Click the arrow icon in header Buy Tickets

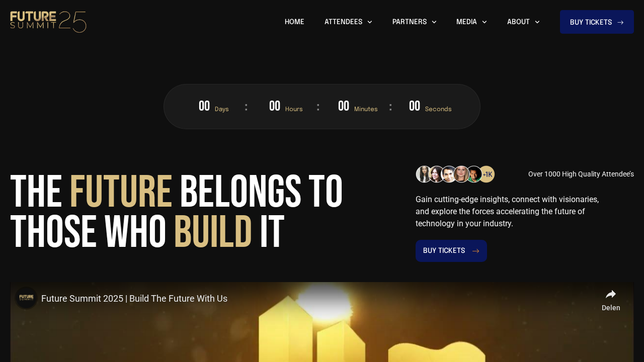620,23
